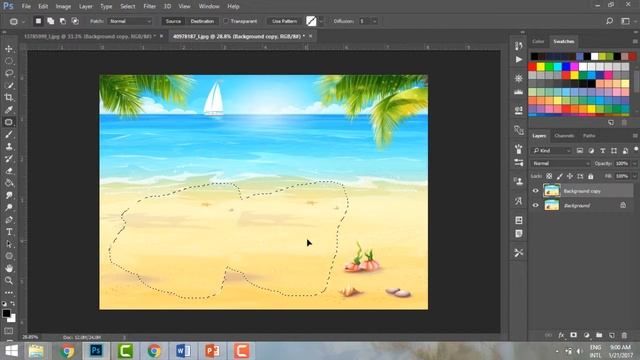The width and height of the screenshot is (640, 360).
Task: Select the Brush tool
Action: pyautogui.click(x=9, y=134)
